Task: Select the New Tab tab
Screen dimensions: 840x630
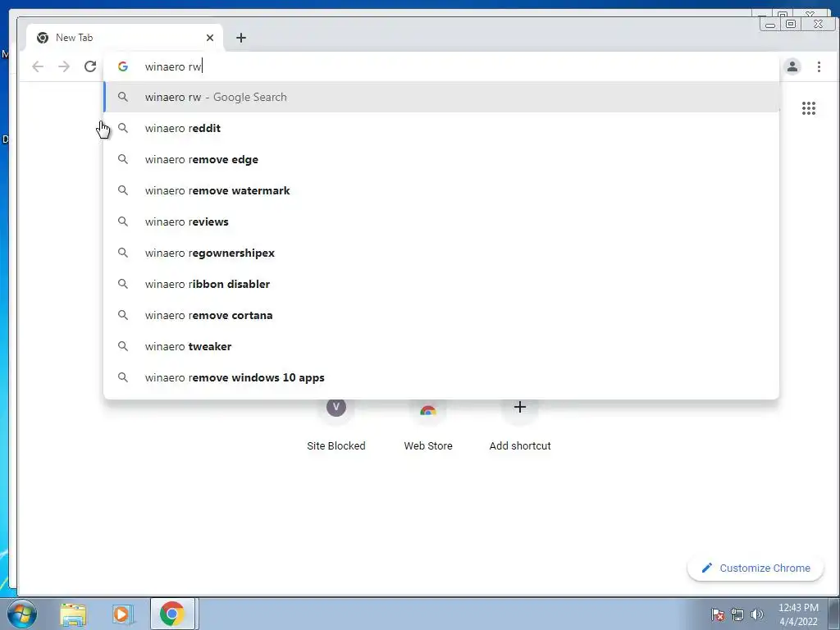Action: (x=125, y=38)
